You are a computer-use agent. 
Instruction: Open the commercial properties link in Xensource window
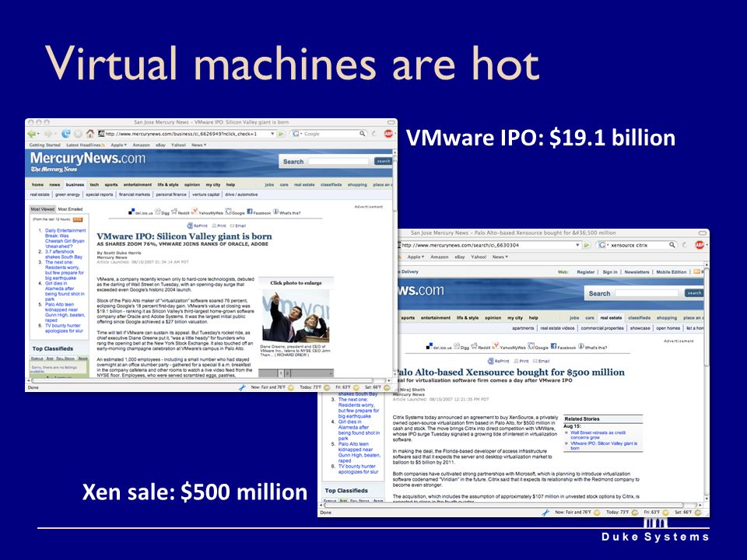tap(602, 328)
